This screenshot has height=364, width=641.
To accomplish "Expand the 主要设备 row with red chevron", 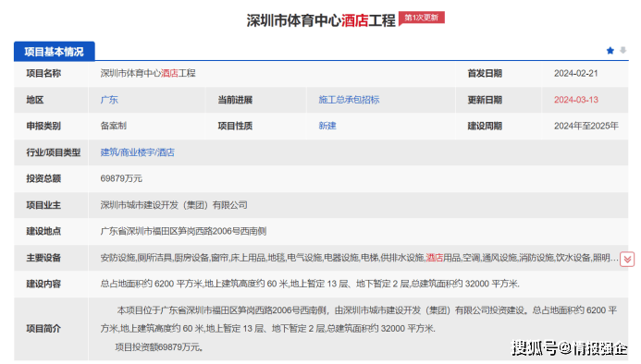I will 627,259.
